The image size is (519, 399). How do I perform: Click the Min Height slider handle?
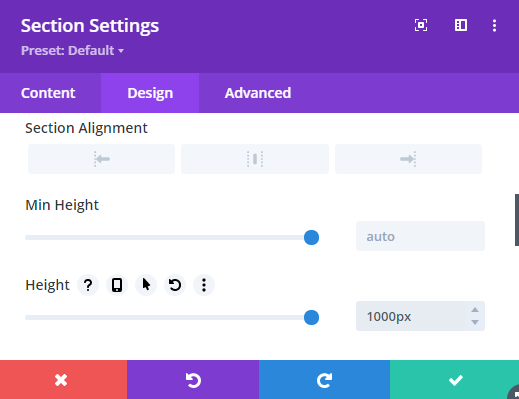tap(311, 237)
